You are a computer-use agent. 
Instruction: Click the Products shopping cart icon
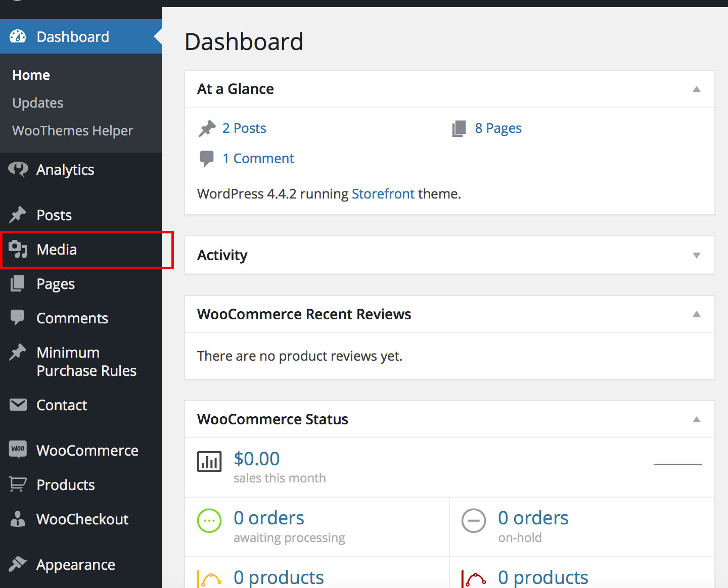pyautogui.click(x=18, y=484)
